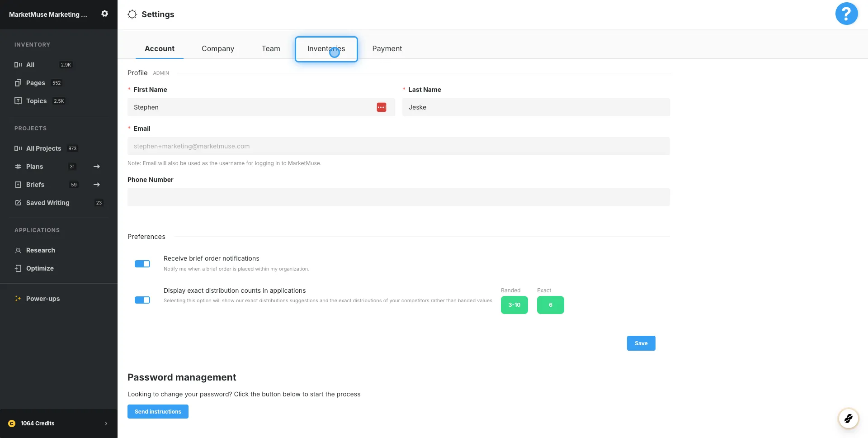This screenshot has width=868, height=438.
Task: Focus the Last Name field
Action: (x=536, y=107)
